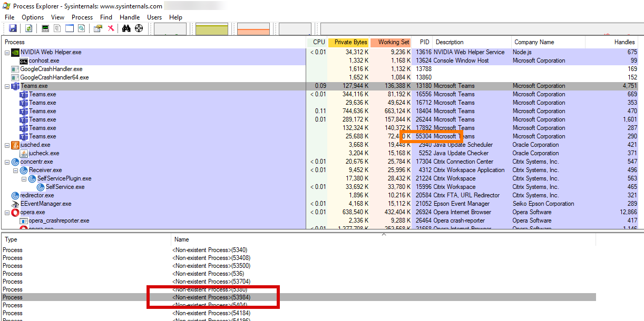Toggle the View DLLs/Handles toolbar button

click(x=81, y=28)
